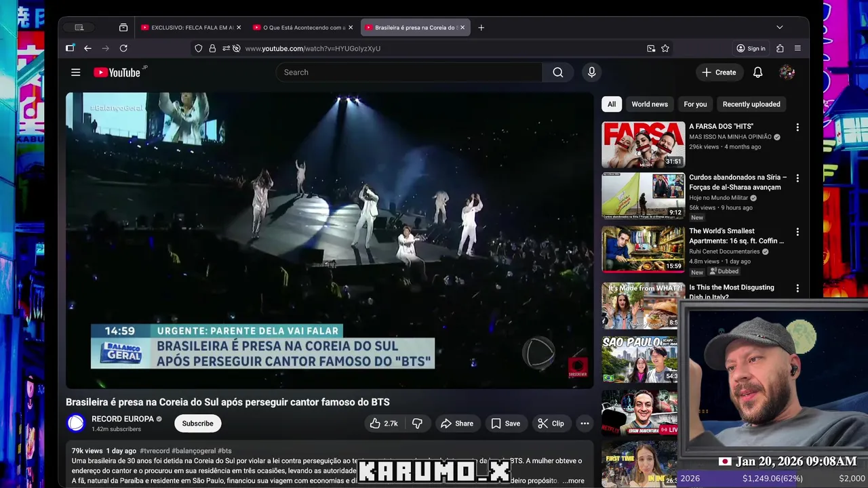Open options for World's Smallest Apartments video
The image size is (868, 488).
click(797, 232)
